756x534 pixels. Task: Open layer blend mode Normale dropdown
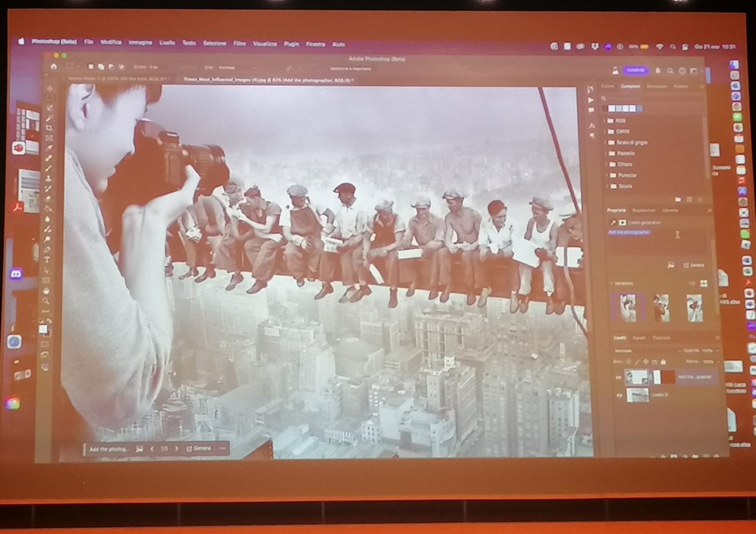tap(648, 351)
